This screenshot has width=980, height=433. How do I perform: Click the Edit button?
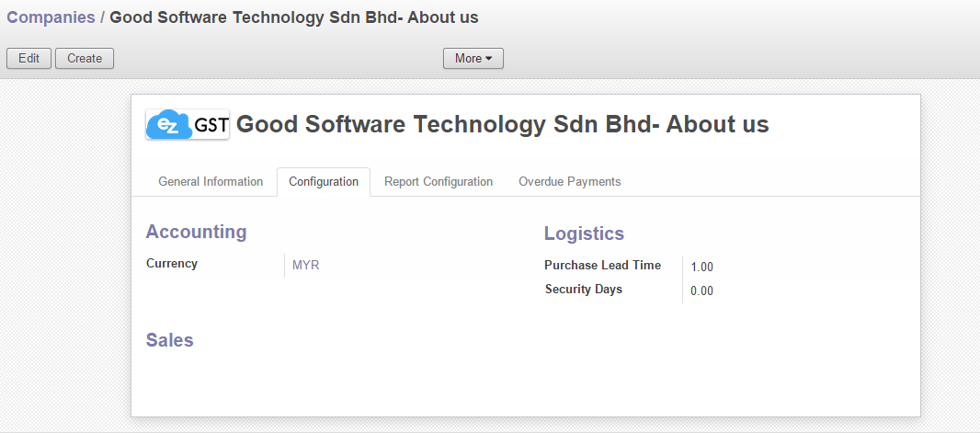[x=28, y=58]
